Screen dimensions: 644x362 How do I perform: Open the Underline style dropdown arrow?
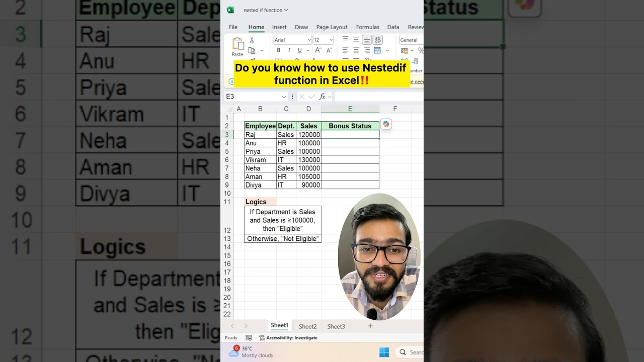click(x=307, y=51)
